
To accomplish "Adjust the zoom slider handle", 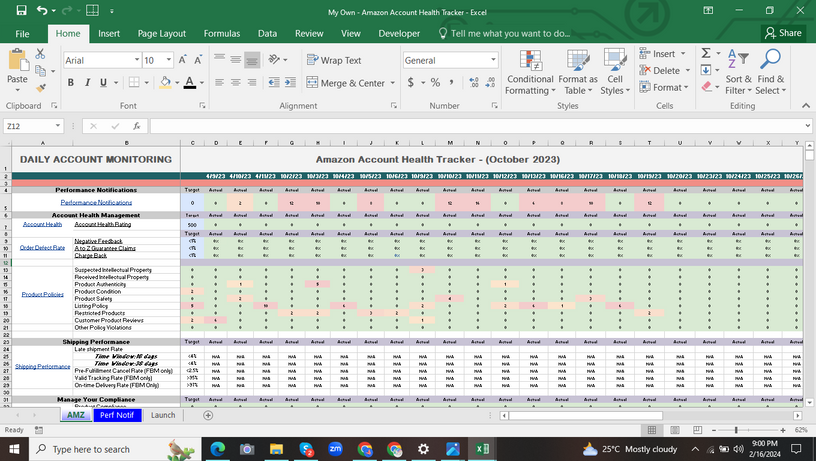I will 735,430.
